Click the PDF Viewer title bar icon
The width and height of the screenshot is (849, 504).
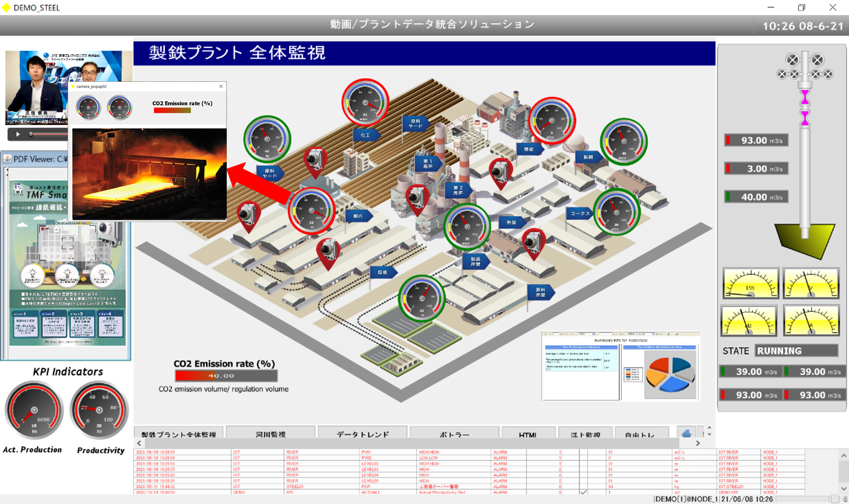click(8, 159)
